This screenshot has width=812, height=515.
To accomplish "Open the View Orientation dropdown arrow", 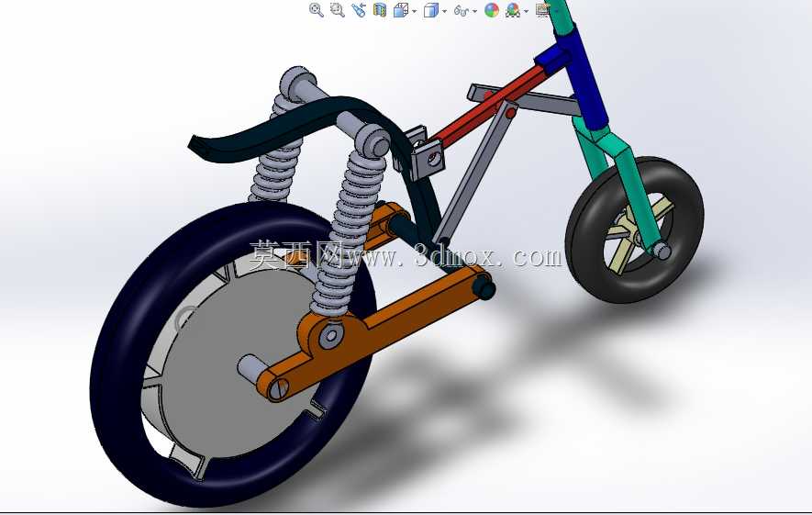I will (415, 11).
